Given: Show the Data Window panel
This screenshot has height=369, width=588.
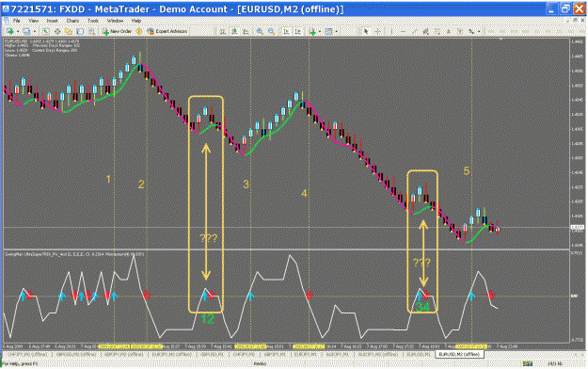Looking at the screenshot, I should coord(57,31).
